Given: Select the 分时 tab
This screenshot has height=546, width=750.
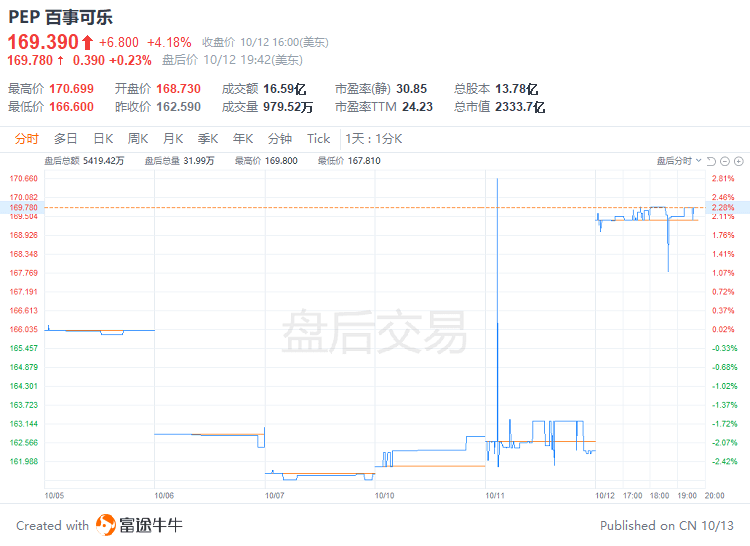Looking at the screenshot, I should pyautogui.click(x=26, y=139).
